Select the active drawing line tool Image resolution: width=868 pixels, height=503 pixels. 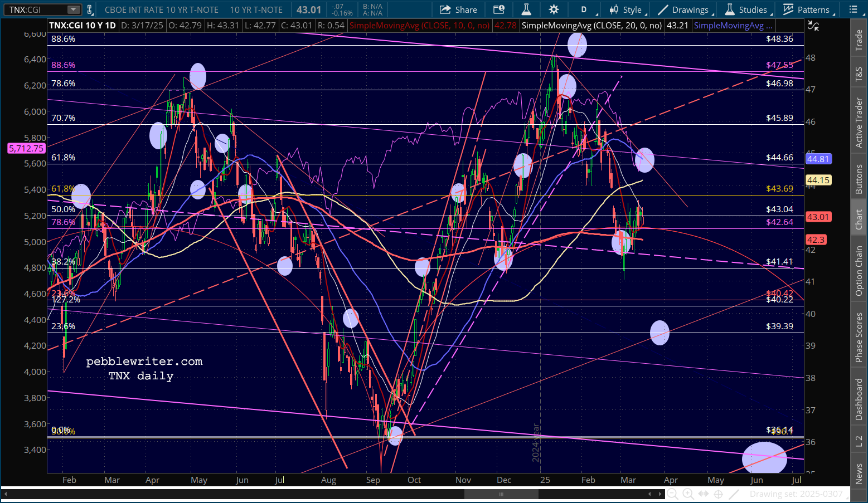[x=734, y=494]
